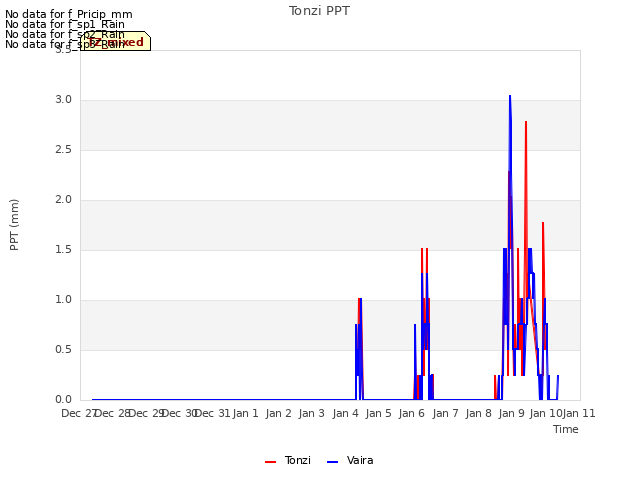Click the Jan 4 x-axis tick label

346,413
